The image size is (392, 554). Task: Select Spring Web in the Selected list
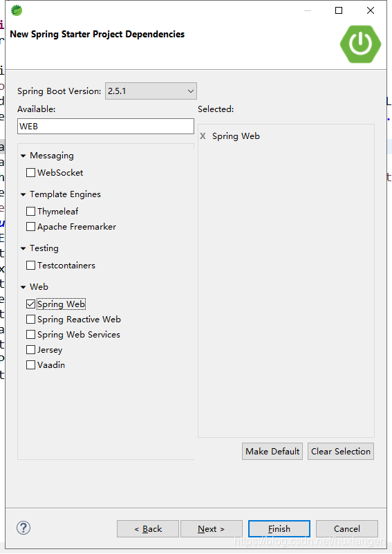236,136
